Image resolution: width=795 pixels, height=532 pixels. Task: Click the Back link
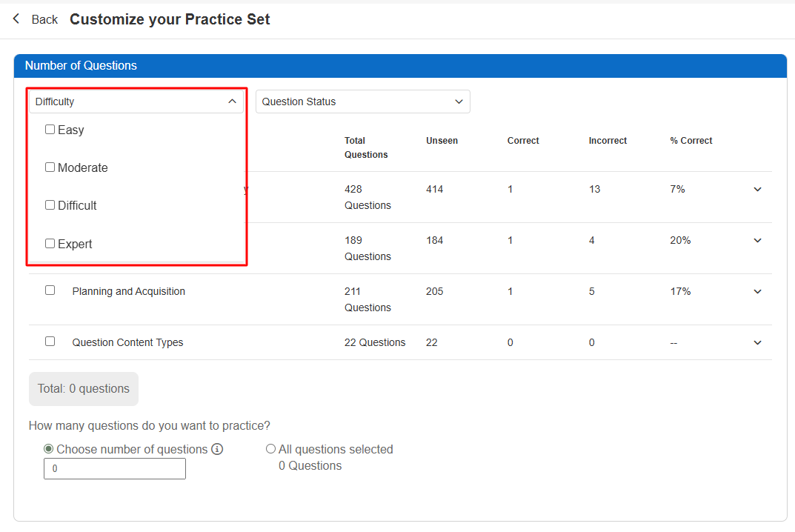[44, 20]
